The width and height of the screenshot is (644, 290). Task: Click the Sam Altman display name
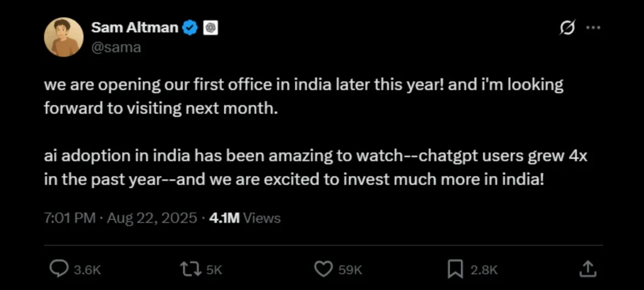[135, 28]
